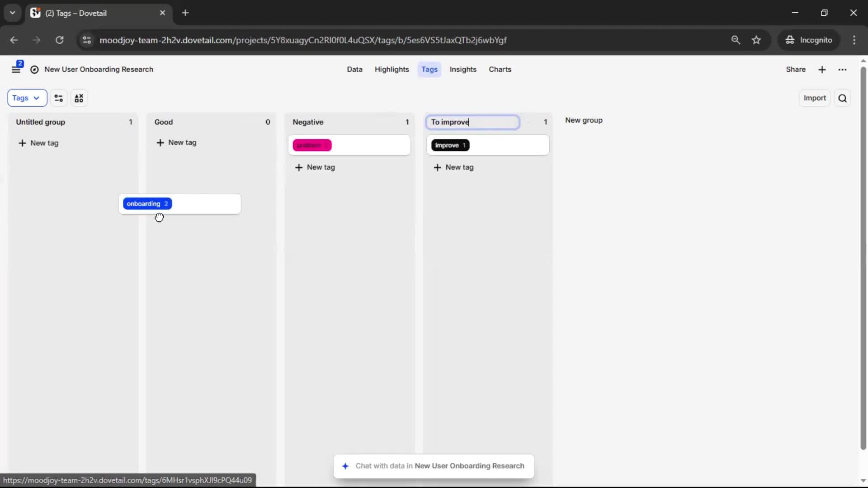The image size is (868, 488).
Task: Click the plus icon next to Share
Action: [x=822, y=70]
